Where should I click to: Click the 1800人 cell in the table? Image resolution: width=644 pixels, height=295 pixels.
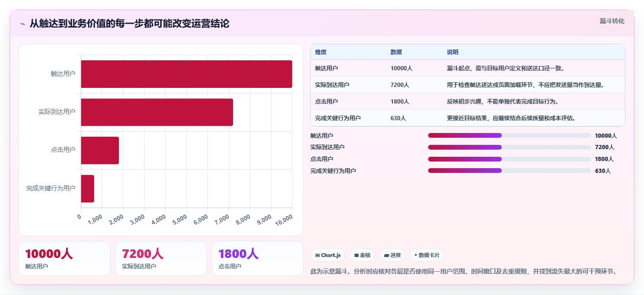click(400, 102)
